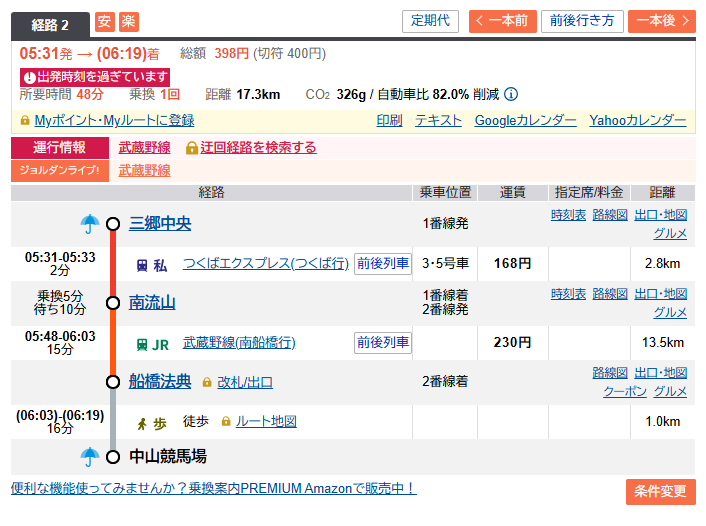Viewport: 706px width, 526px height.
Task: Click the 総額 398円 fare text
Action: pos(214,54)
